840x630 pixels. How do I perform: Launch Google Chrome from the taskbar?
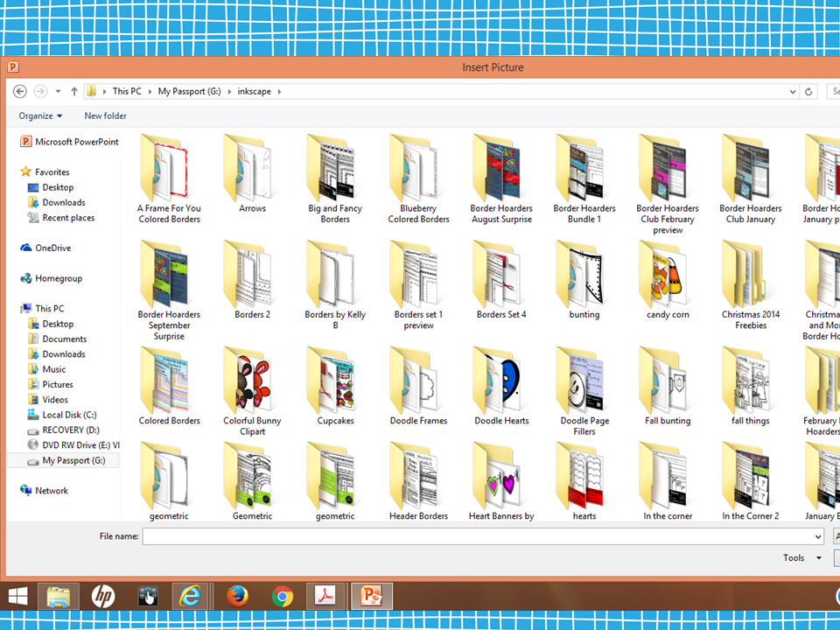282,596
